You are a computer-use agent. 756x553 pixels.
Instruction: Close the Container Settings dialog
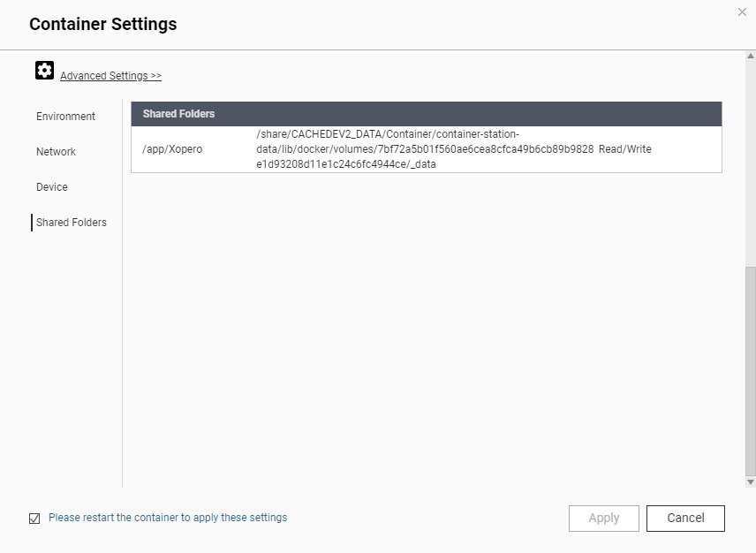click(x=743, y=12)
